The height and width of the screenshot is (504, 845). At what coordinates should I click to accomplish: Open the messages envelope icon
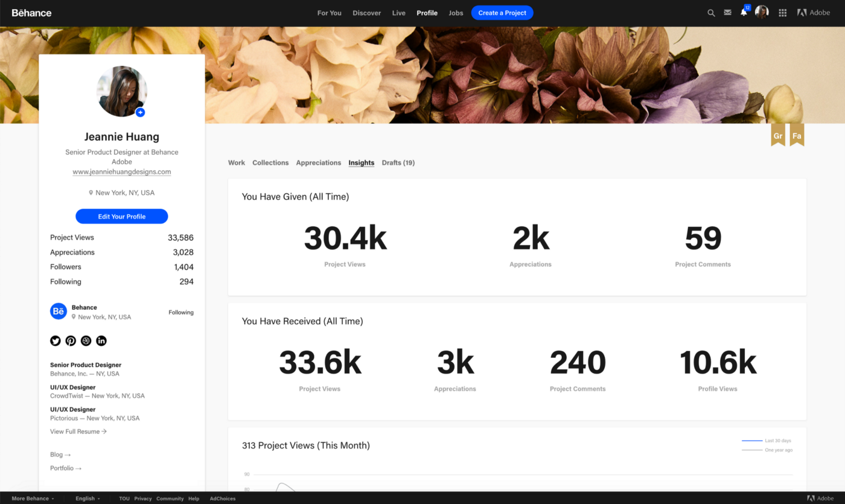(x=727, y=13)
